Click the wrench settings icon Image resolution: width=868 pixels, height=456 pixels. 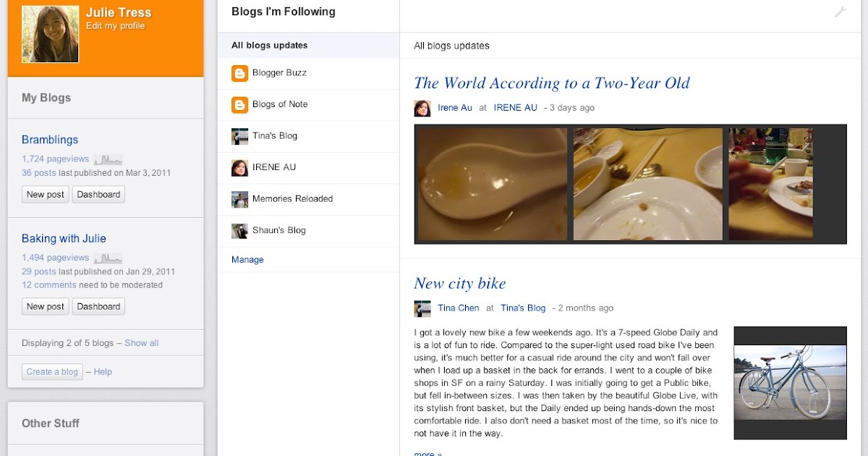coord(840,12)
